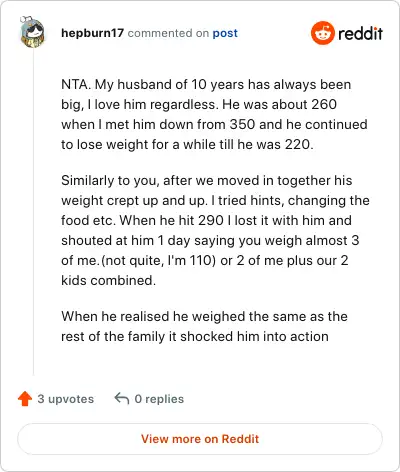Click the paragraph starting 'When he realised'
Screen dimensions: 400x472
(x=204, y=326)
